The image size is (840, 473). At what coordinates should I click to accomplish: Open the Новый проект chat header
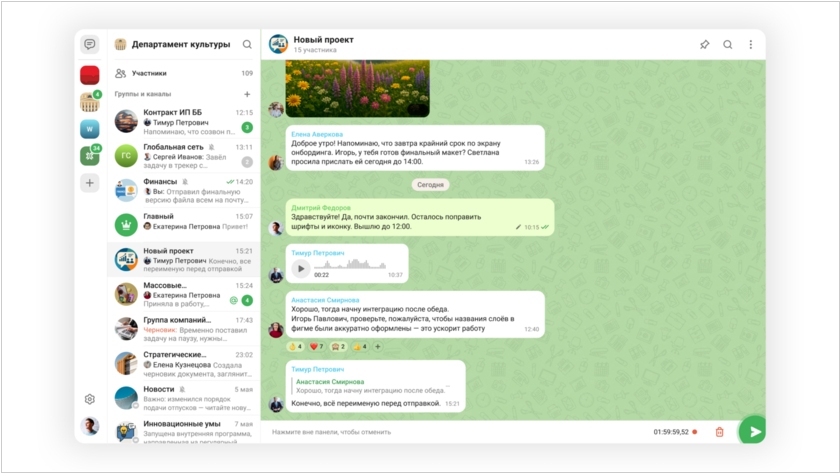pyautogui.click(x=323, y=44)
